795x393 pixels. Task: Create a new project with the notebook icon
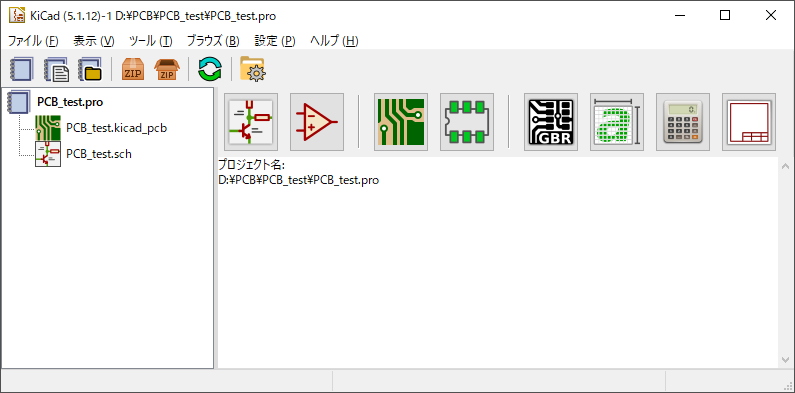(21, 69)
